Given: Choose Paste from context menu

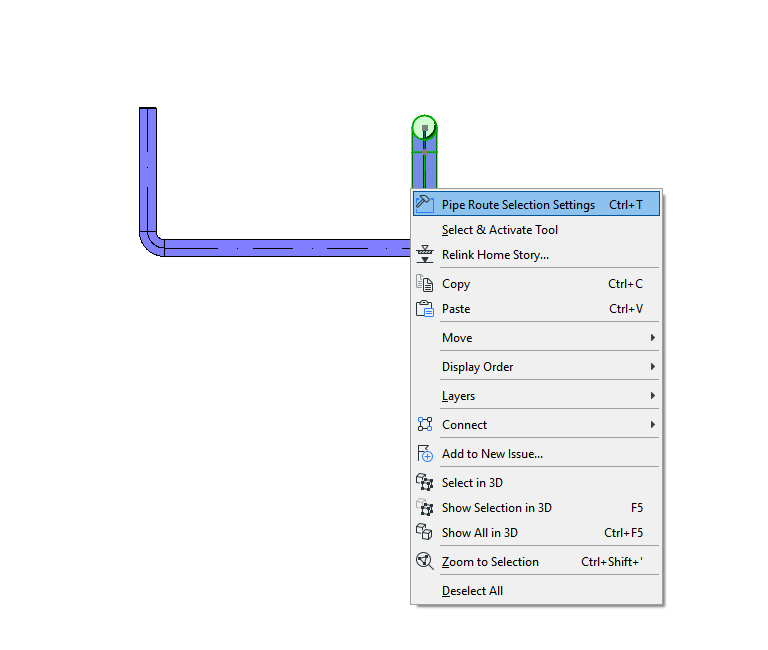Looking at the screenshot, I should pos(536,309).
